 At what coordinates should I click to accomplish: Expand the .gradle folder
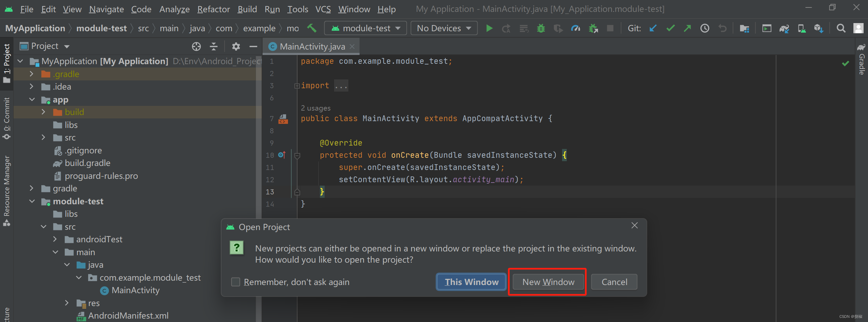(32, 74)
